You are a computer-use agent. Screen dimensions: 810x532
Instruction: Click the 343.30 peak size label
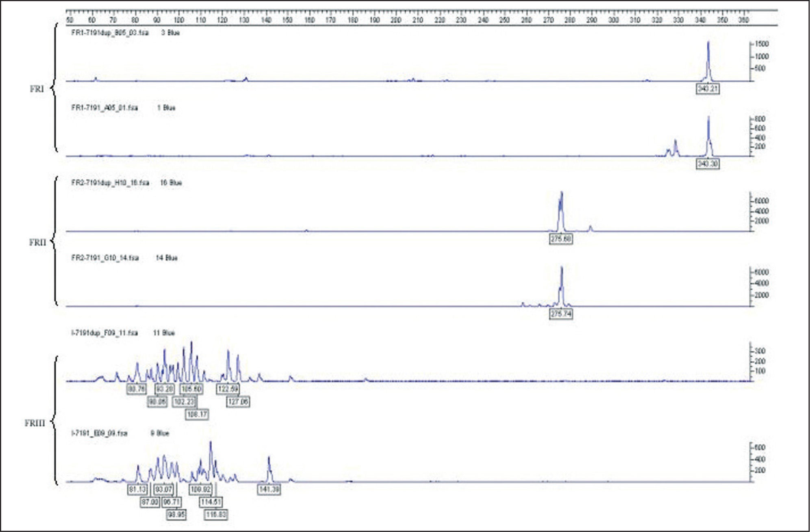pyautogui.click(x=707, y=164)
